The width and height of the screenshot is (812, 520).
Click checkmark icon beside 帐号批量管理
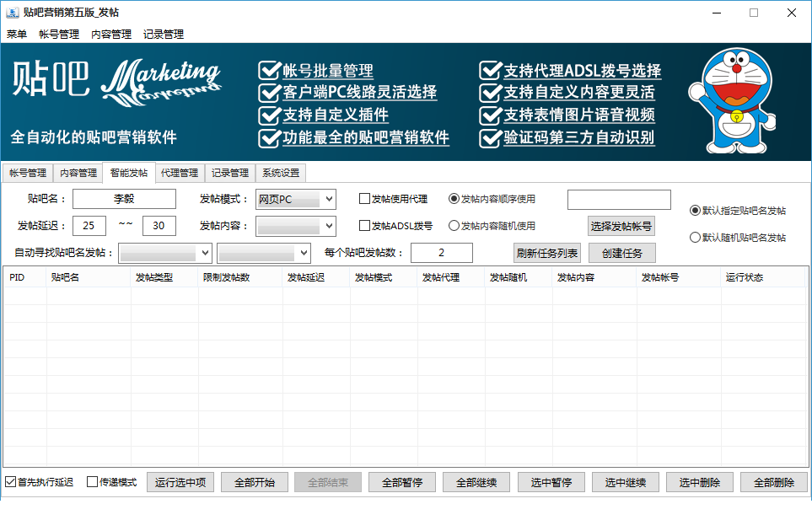pyautogui.click(x=269, y=70)
